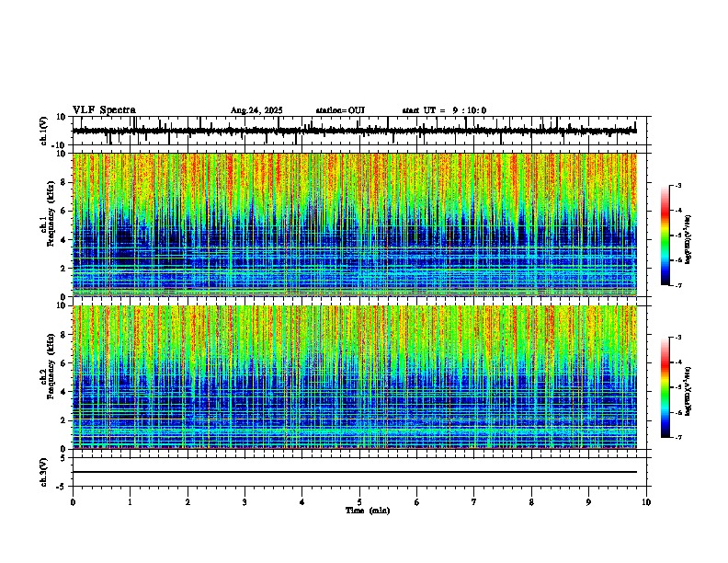Click the ch.3(V) flat line trace
The image size is (728, 563).
coord(355,472)
